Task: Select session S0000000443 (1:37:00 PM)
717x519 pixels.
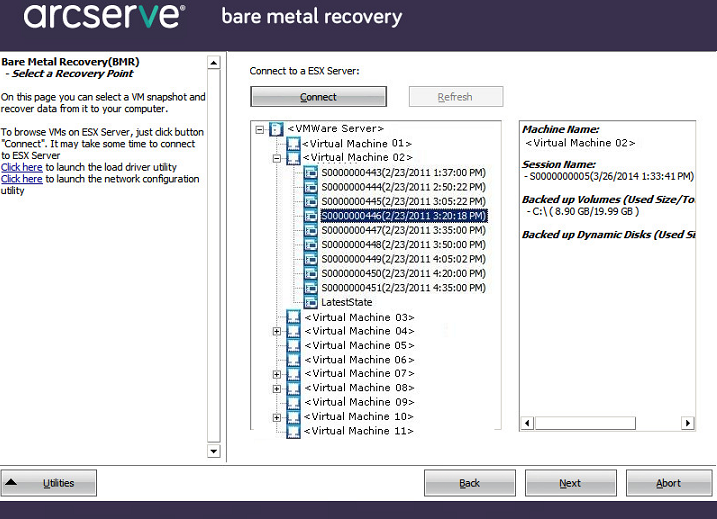Action: tap(403, 172)
